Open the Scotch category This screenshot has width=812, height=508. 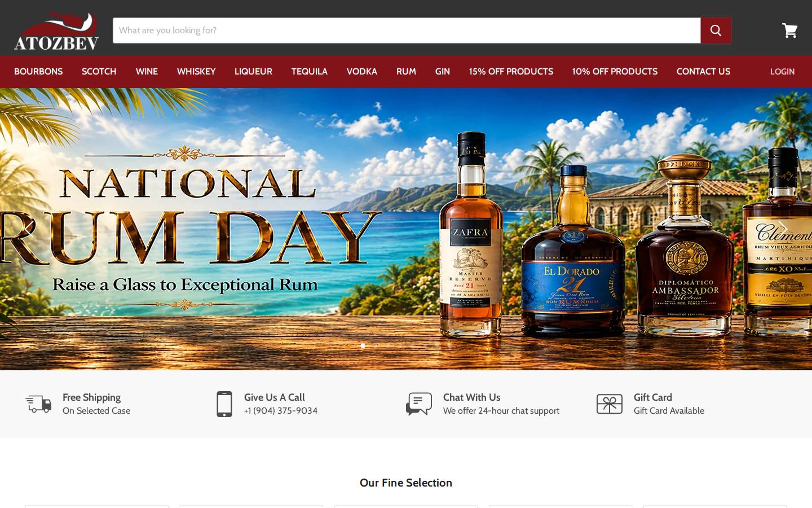click(x=99, y=72)
